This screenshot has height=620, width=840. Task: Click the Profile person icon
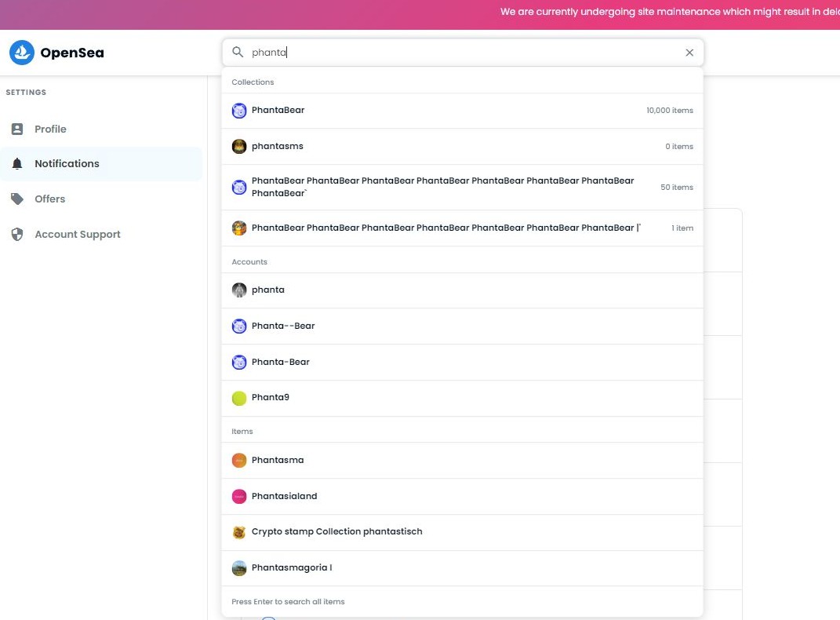point(17,129)
